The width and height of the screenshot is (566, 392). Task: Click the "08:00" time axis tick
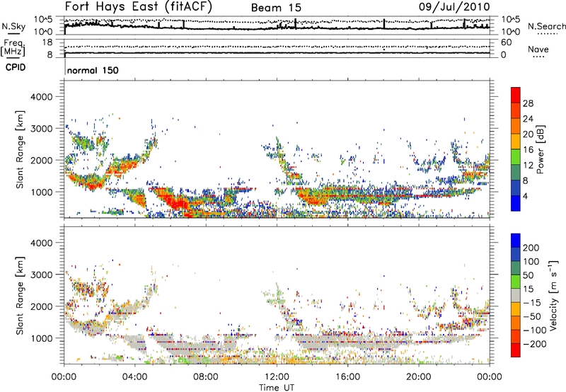click(x=205, y=377)
